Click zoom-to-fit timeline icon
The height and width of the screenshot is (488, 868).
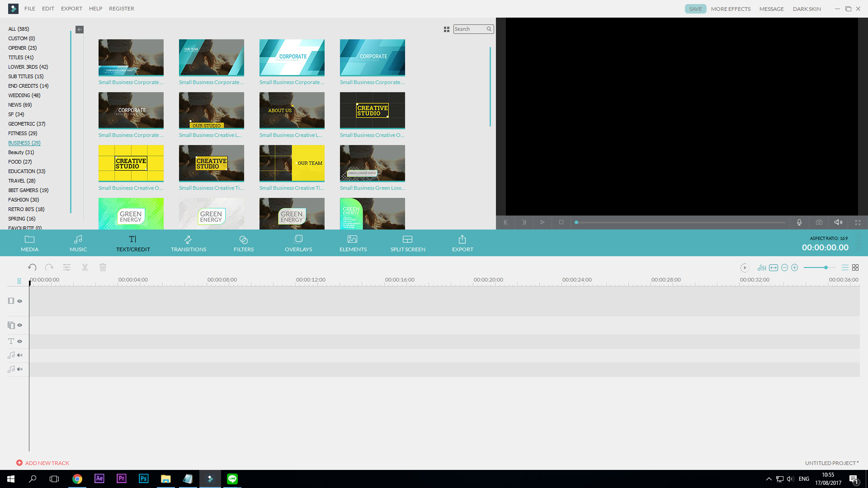tap(774, 267)
